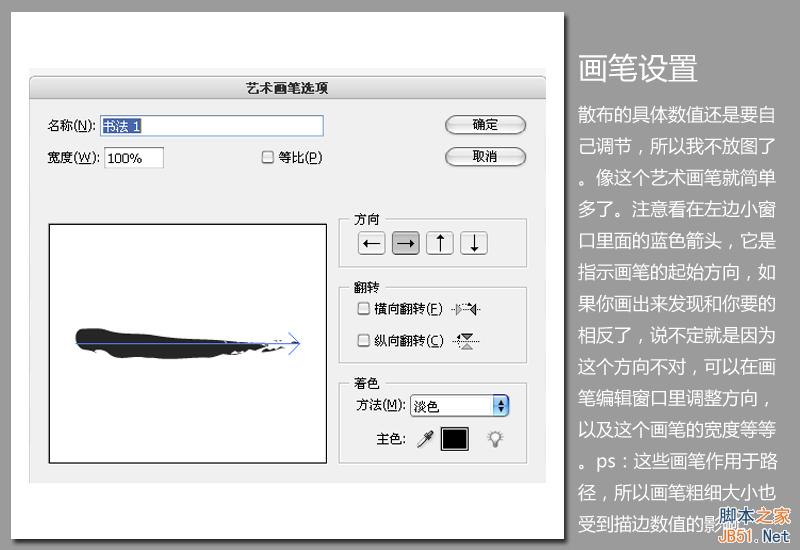Click the 确定 button
The height and width of the screenshot is (550, 800).
(485, 124)
